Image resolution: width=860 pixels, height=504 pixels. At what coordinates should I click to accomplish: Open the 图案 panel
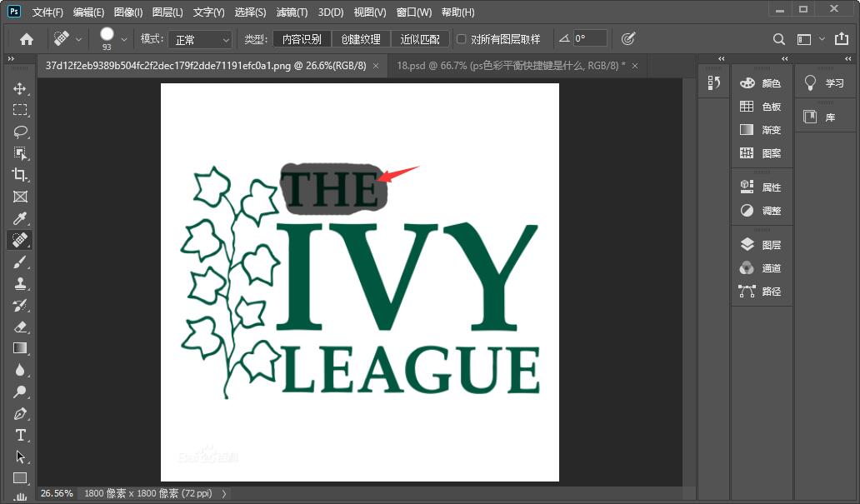[762, 153]
